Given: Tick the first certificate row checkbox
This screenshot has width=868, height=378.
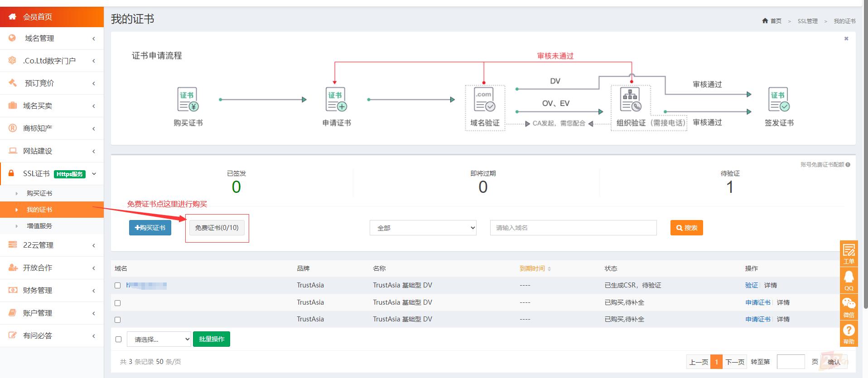Looking at the screenshot, I should pos(118,286).
